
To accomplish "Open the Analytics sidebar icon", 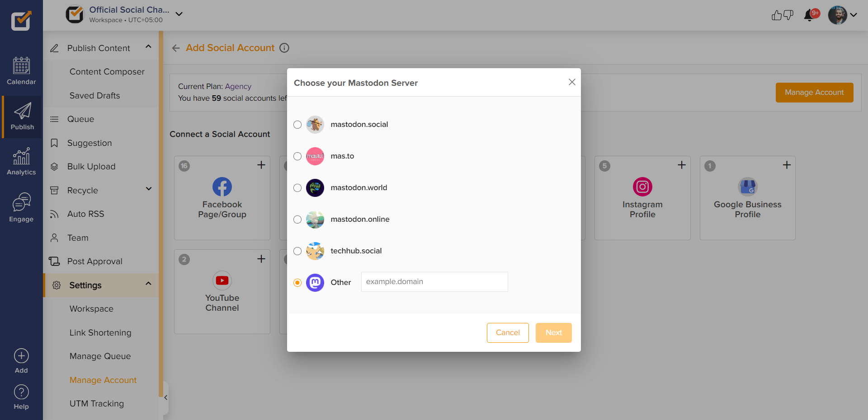I will pyautogui.click(x=21, y=161).
